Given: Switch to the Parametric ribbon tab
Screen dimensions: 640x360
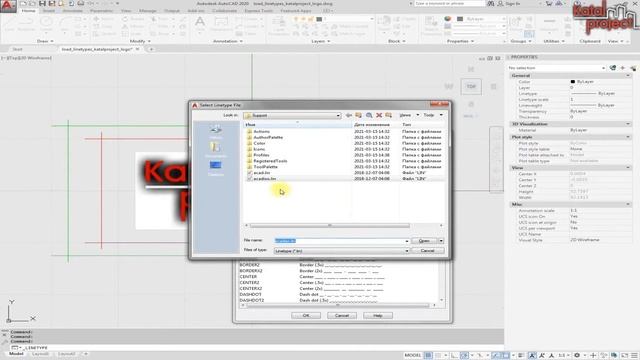Looking at the screenshot, I should click(x=101, y=11).
